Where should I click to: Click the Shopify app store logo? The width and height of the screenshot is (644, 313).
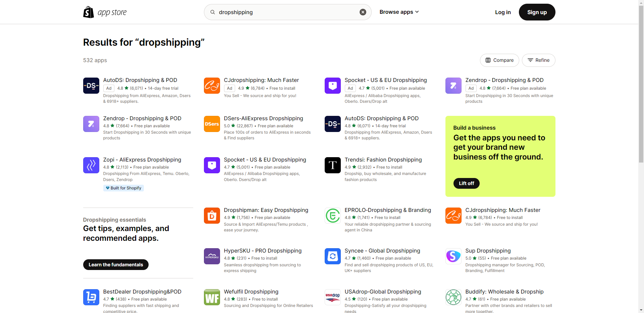tap(105, 12)
